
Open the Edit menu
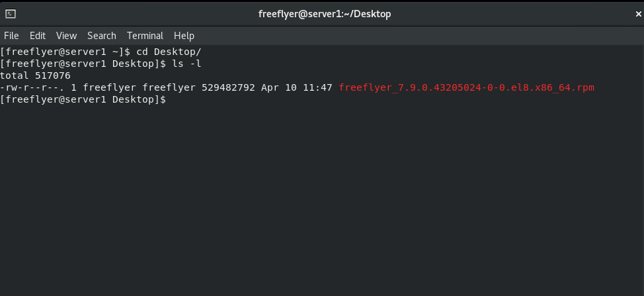tap(38, 36)
